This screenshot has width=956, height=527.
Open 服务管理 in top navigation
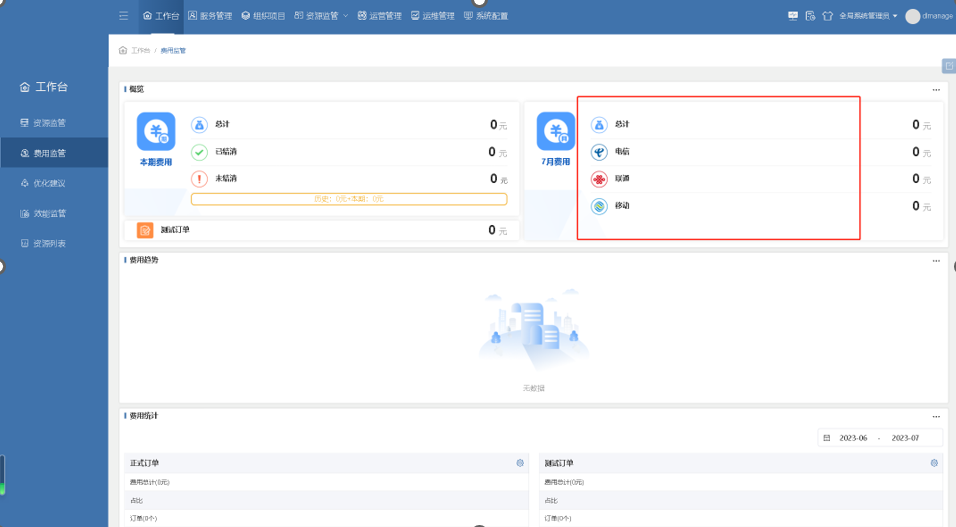pos(210,16)
